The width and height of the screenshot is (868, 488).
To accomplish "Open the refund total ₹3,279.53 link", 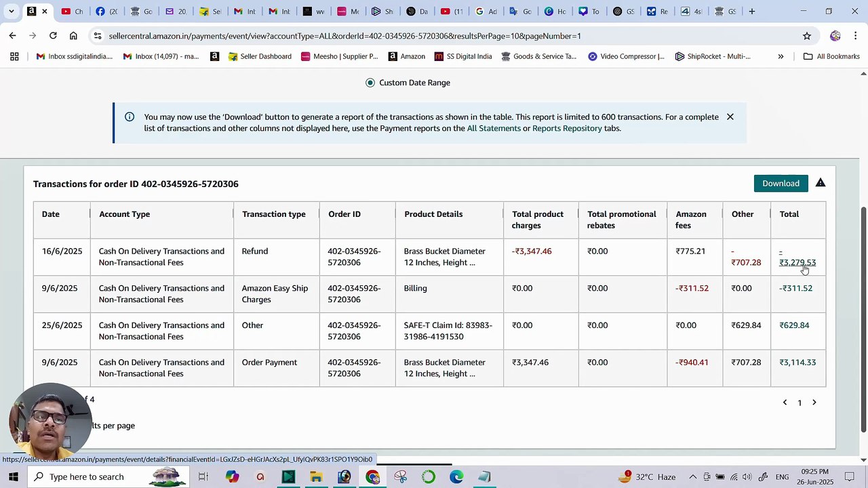I will point(797,257).
